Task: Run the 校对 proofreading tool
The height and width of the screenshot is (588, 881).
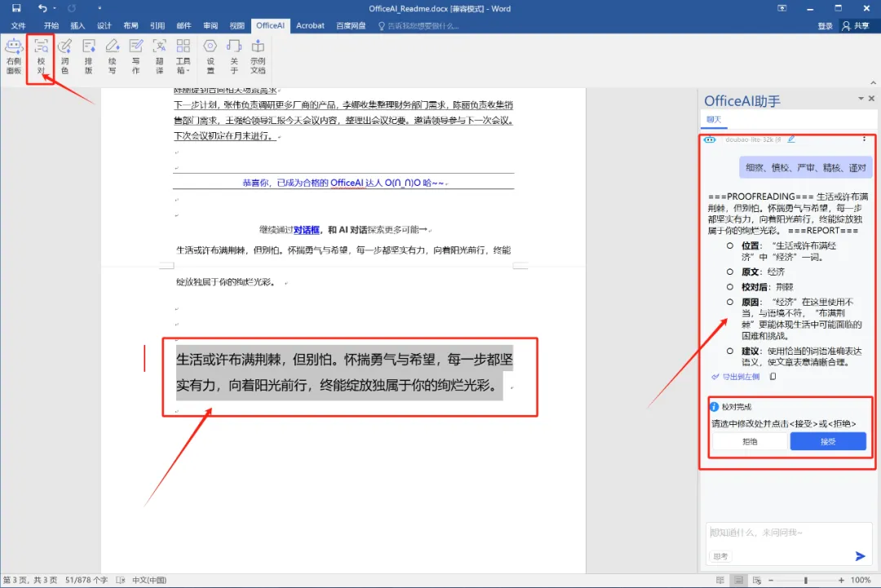Action: pyautogui.click(x=41, y=57)
